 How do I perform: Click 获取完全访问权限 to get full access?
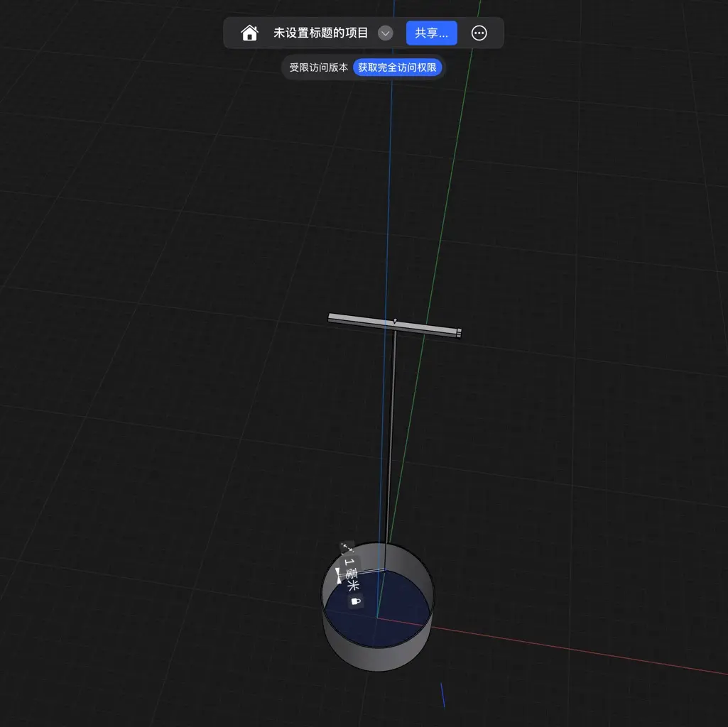click(397, 67)
